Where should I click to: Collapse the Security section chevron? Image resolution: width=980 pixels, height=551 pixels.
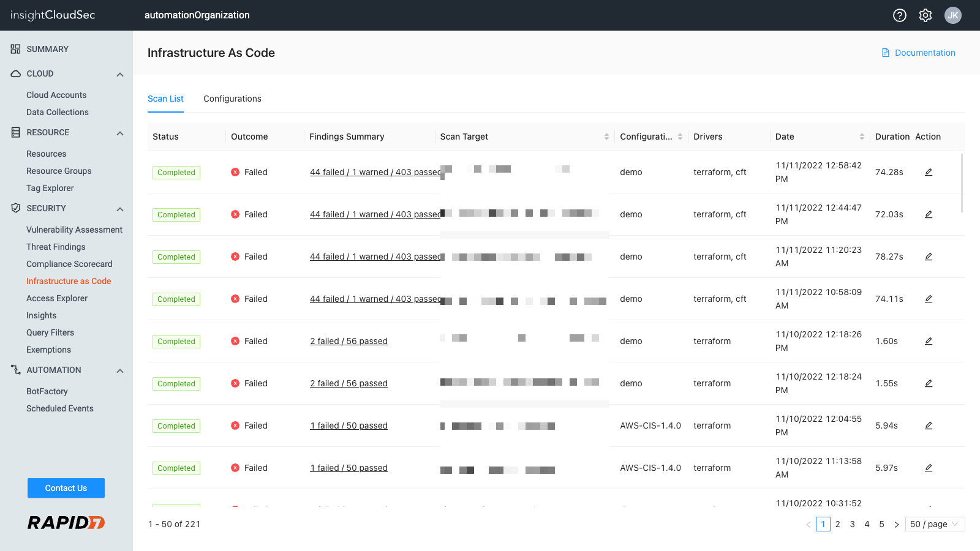(x=120, y=209)
